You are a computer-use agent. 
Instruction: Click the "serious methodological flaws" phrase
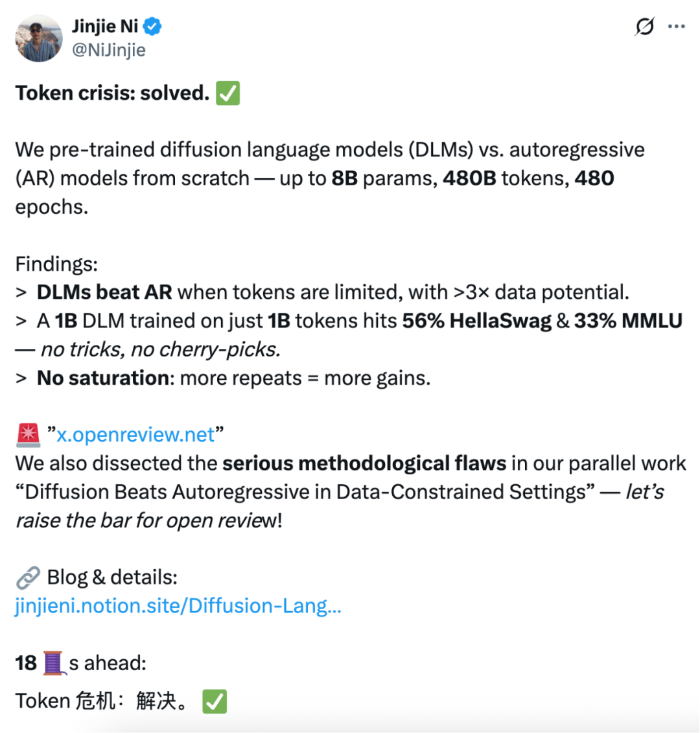point(364,463)
